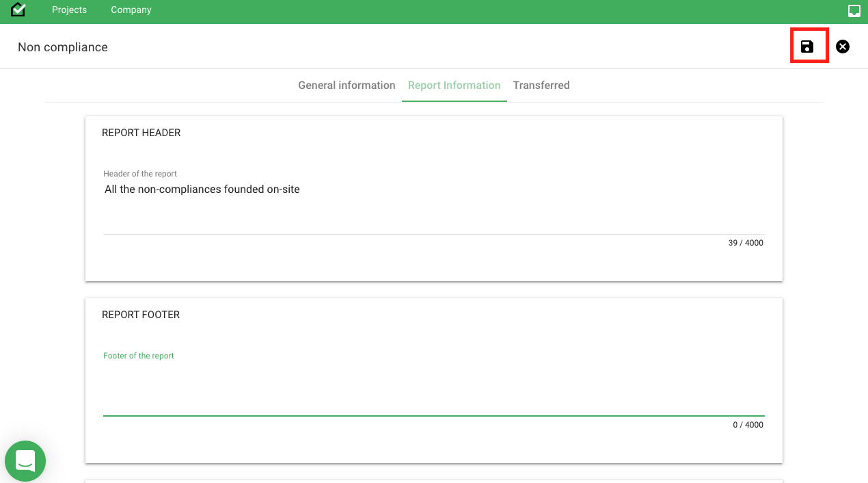Click the app logo checkmark icon
868x483 pixels.
point(18,10)
